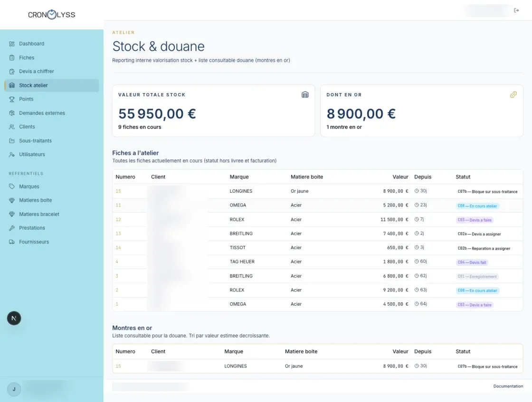Click the TAG HEUER brand cell
This screenshot has height=402, width=532.
(x=242, y=262)
